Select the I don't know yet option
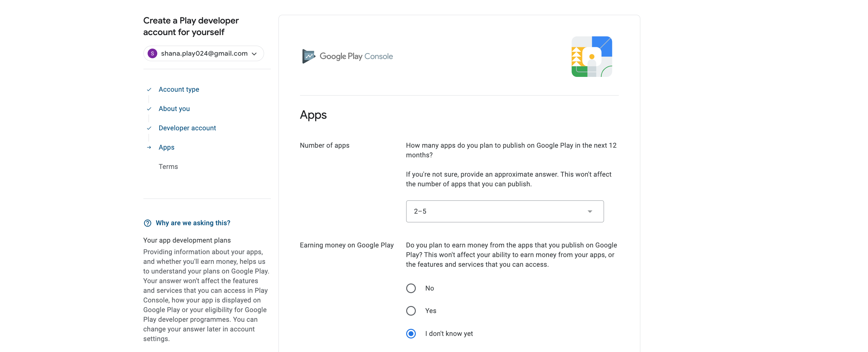868x352 pixels. click(410, 333)
